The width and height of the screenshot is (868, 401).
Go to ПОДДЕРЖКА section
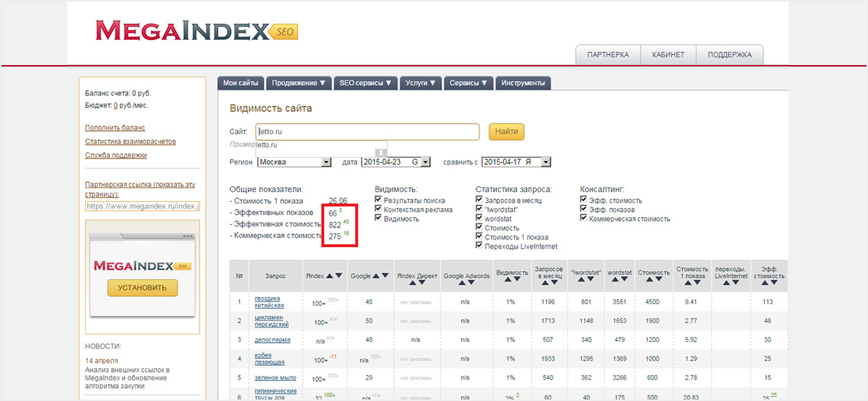(730, 55)
